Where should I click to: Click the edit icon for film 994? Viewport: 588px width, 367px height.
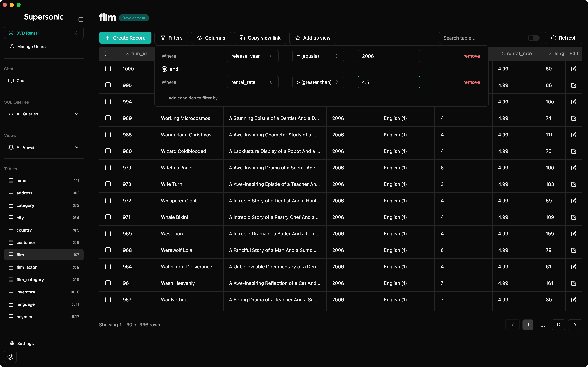[574, 102]
